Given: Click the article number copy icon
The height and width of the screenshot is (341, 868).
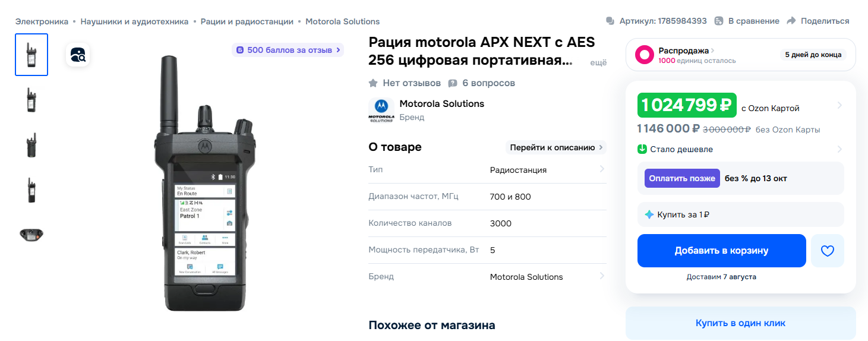Looking at the screenshot, I should 610,21.
